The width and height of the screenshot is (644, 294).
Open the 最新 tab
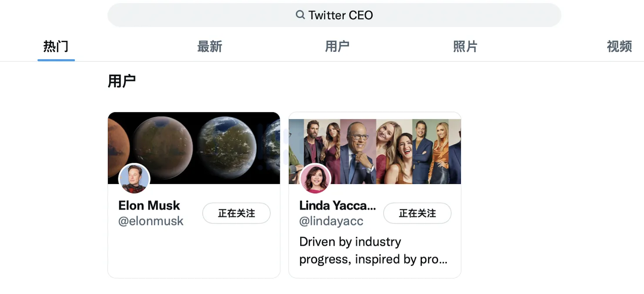click(x=210, y=47)
